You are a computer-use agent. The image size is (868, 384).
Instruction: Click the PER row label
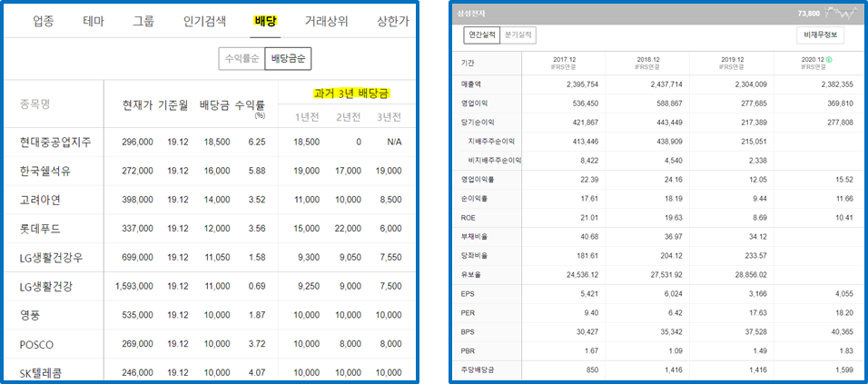coord(468,312)
